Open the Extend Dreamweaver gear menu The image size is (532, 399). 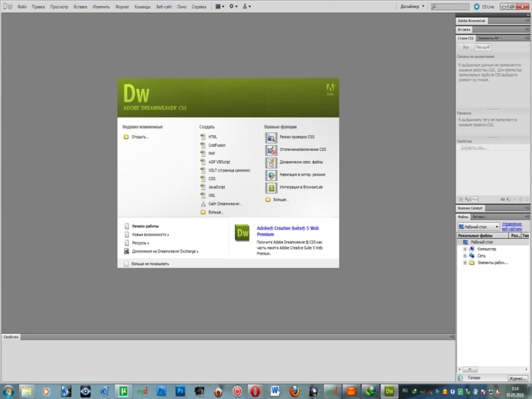tap(233, 7)
